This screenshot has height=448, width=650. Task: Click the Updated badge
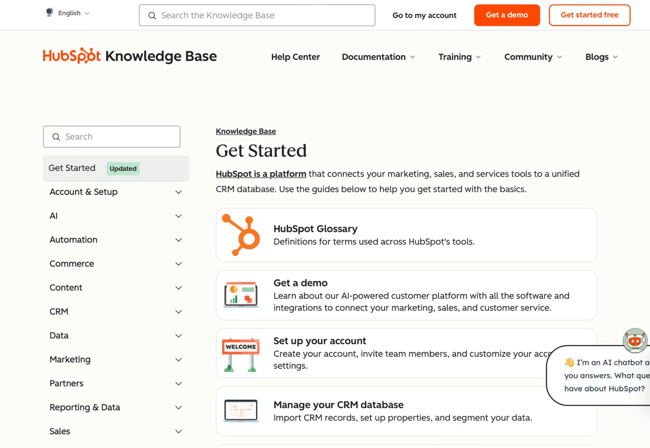coord(123,169)
